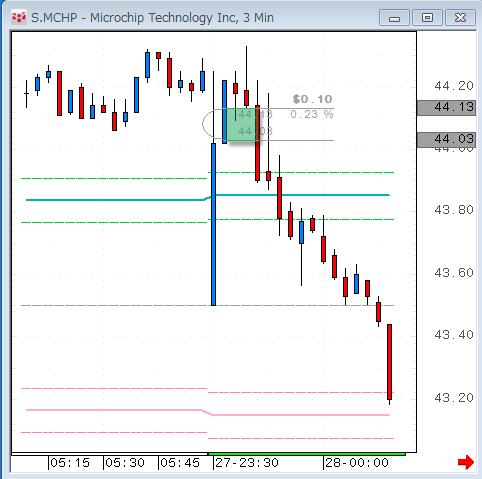Click the 0.23 % measurement label
Image resolution: width=482 pixels, height=479 pixels.
[312, 114]
